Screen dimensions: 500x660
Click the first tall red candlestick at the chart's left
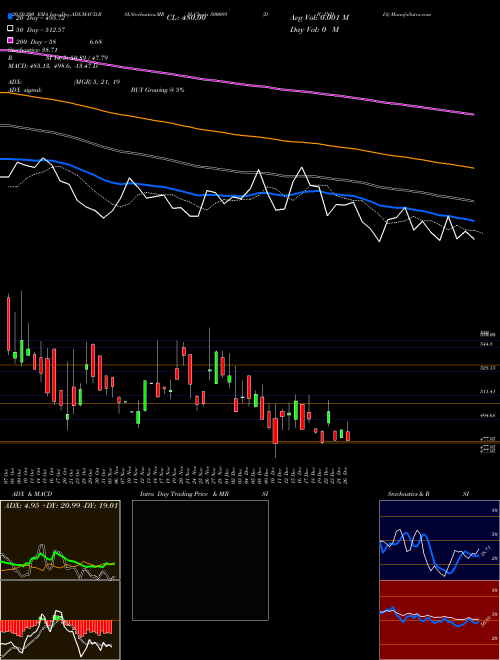pos(8,324)
